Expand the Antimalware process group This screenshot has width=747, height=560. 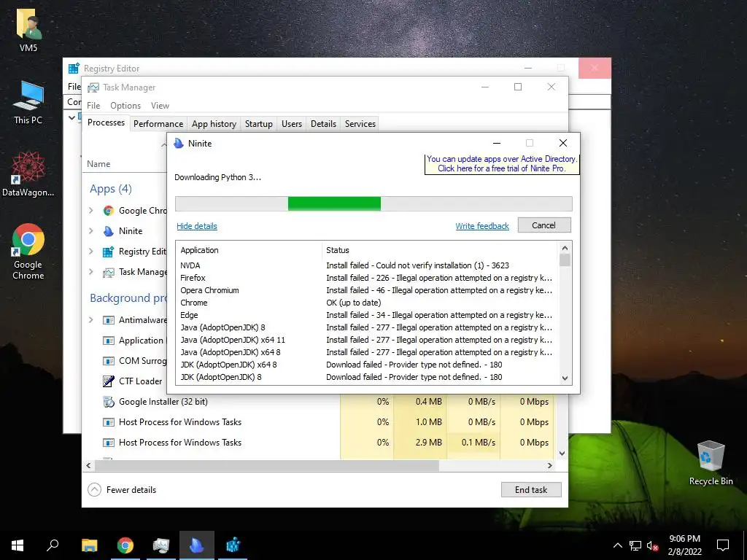(x=91, y=320)
